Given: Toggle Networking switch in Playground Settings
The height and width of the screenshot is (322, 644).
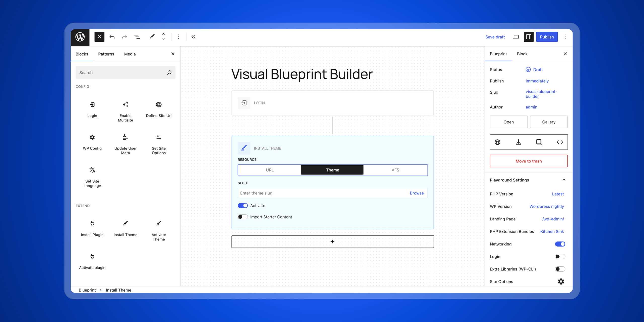Looking at the screenshot, I should coord(560,244).
